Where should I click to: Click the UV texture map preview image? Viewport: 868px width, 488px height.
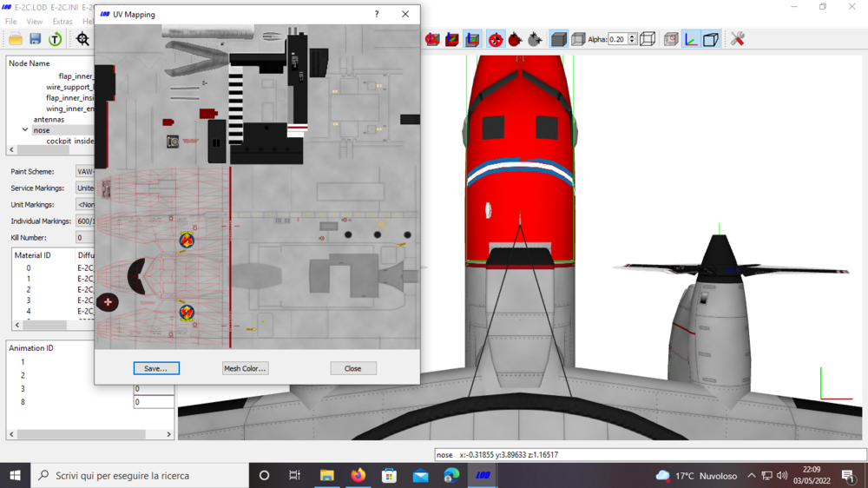pos(258,187)
